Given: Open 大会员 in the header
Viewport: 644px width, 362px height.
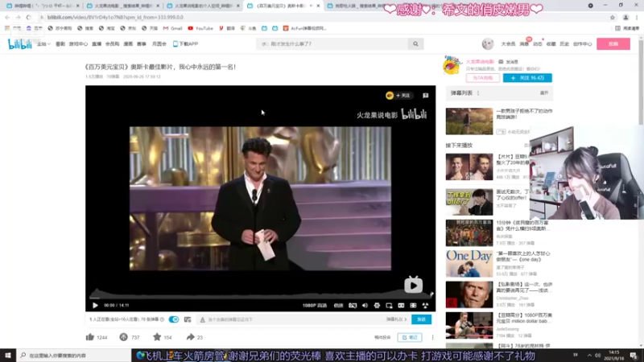Looking at the screenshot, I should coord(508,44).
